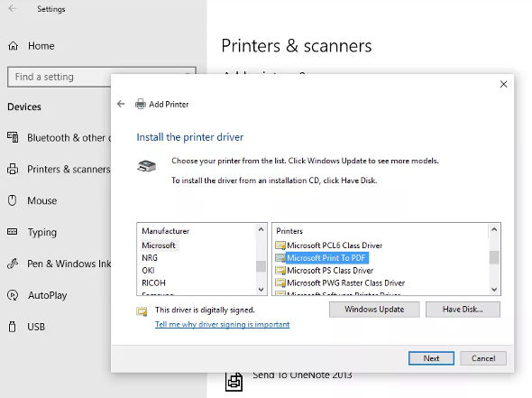This screenshot has width=532, height=398.
Task: Select Microsoft Print To PDF
Action: [x=326, y=258]
